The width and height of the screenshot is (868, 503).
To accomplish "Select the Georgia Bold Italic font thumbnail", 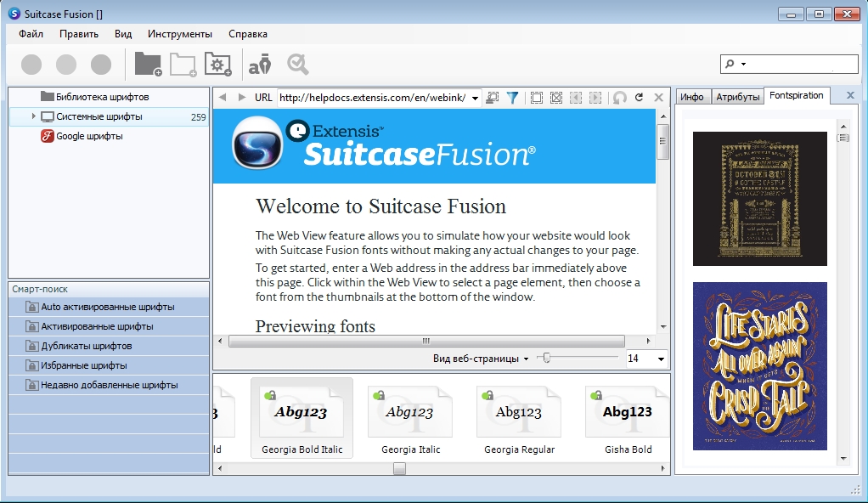I will [302, 418].
